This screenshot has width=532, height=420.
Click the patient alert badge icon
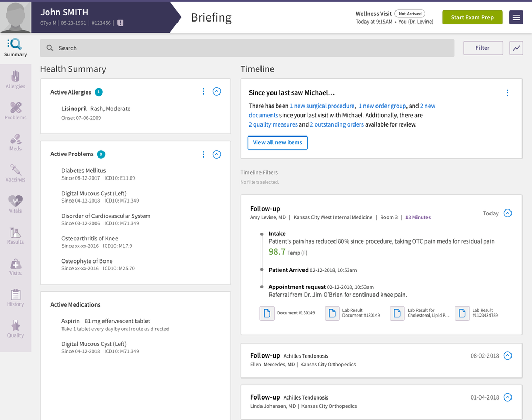(x=120, y=23)
